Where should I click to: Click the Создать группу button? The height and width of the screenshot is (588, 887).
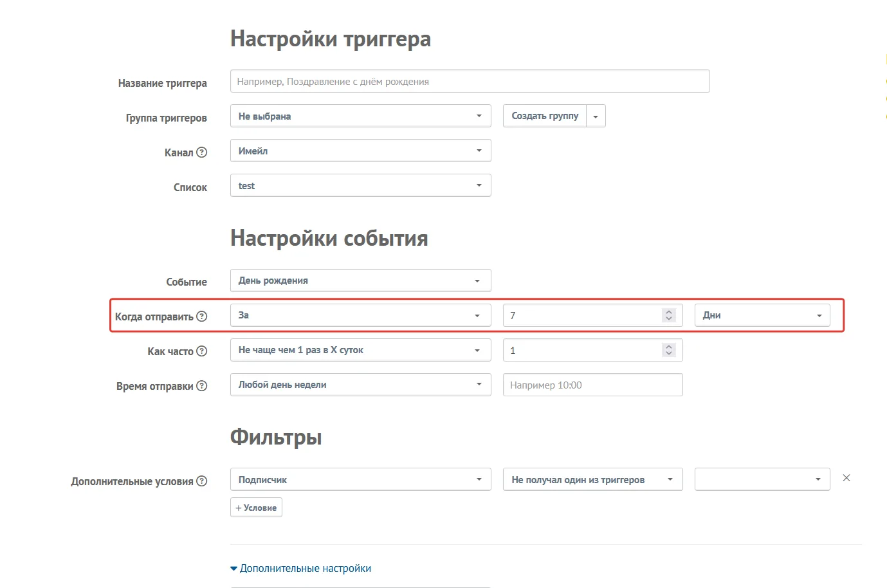tap(545, 116)
